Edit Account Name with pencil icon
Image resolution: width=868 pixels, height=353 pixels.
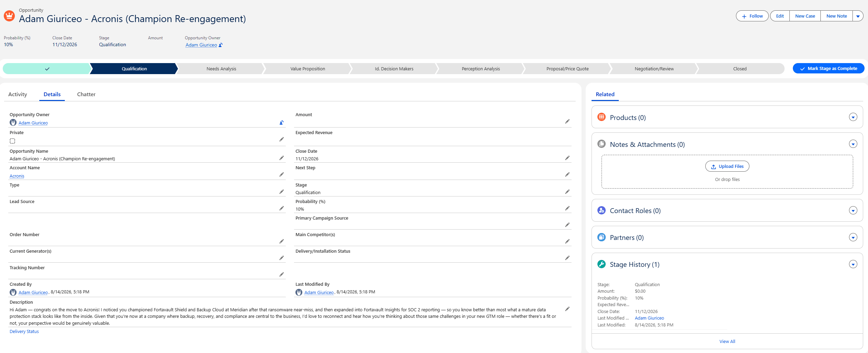coord(282,174)
